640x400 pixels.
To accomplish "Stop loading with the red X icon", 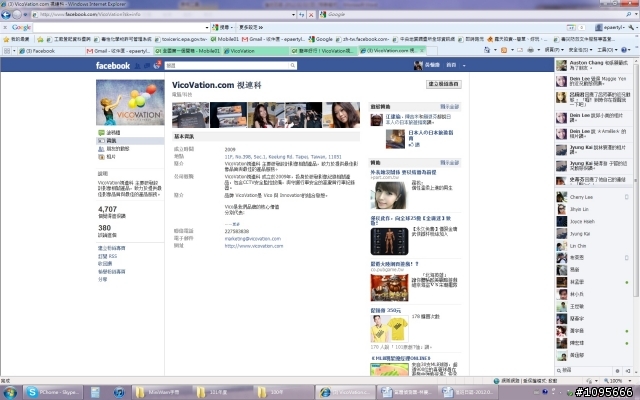I will 311,15.
